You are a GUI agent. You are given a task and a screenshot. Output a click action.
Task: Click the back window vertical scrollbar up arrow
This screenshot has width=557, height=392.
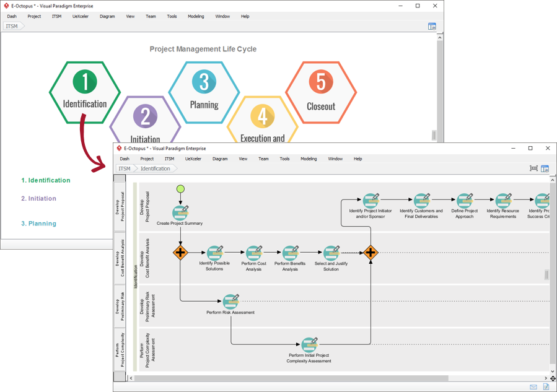(440, 37)
